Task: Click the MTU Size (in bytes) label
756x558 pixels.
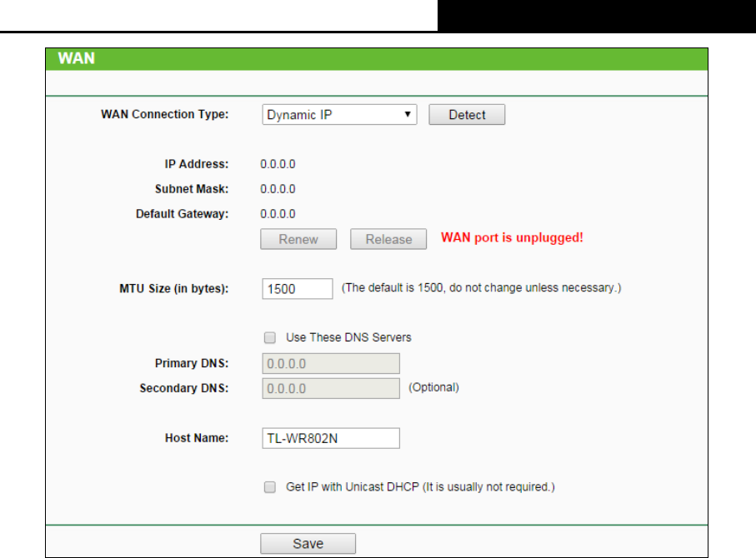Action: [174, 289]
